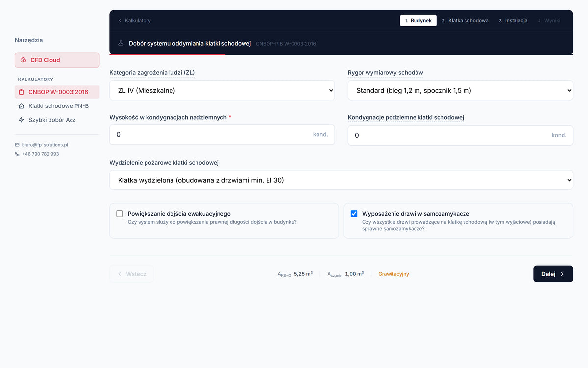
Task: Click the biuro@fp-solutions.pl email link
Action: coord(45,145)
